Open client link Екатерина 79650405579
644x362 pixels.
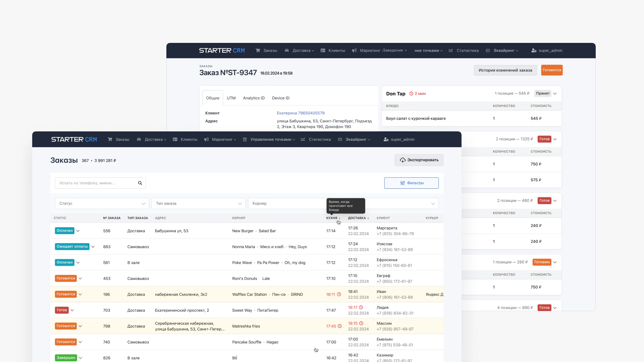tap(301, 113)
